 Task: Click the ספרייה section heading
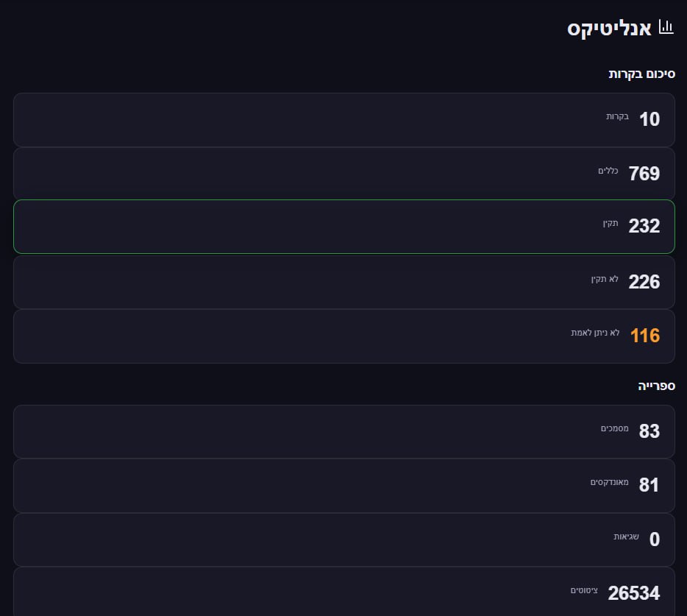656,386
